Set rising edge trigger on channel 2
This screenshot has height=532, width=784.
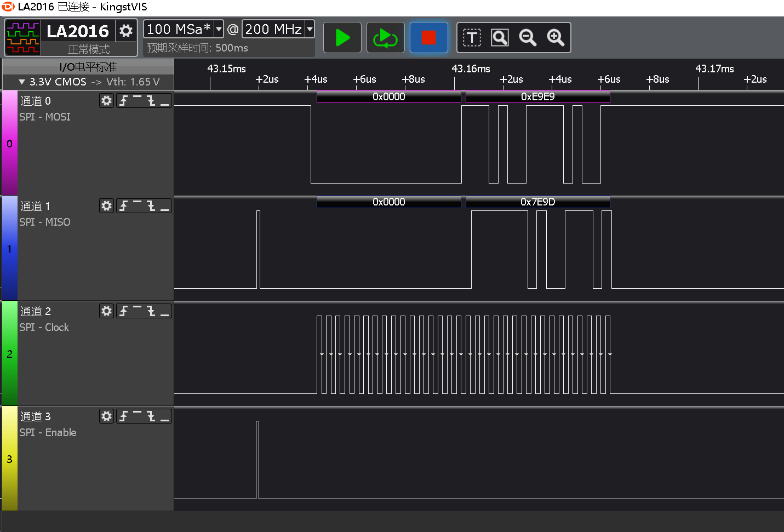coord(124,311)
